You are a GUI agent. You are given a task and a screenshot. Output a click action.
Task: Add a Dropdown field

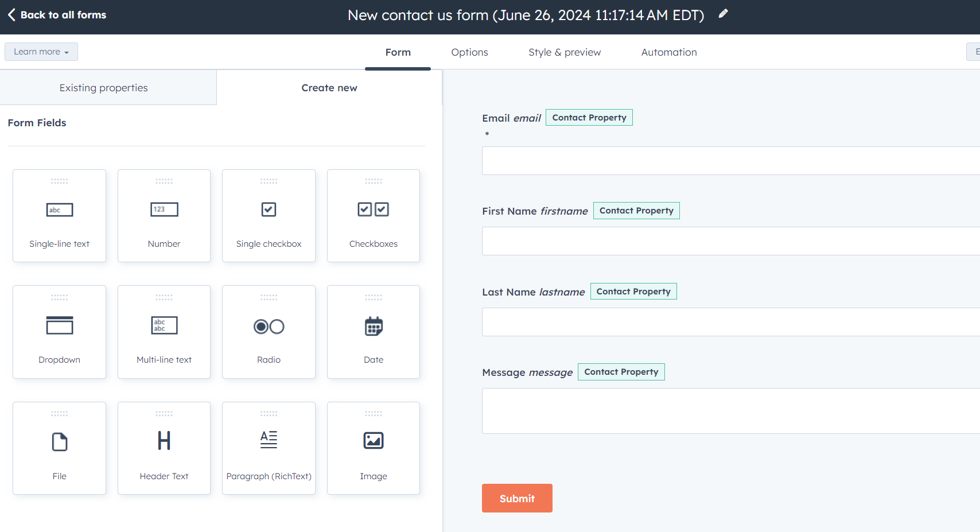point(59,332)
